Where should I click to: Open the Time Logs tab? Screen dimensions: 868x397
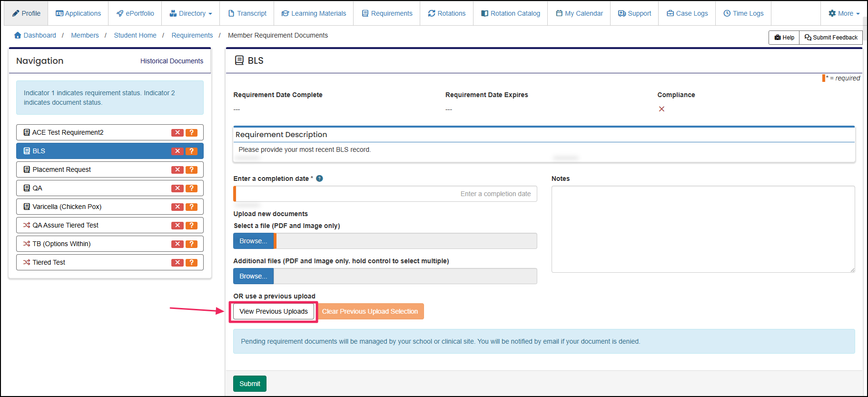(x=743, y=13)
